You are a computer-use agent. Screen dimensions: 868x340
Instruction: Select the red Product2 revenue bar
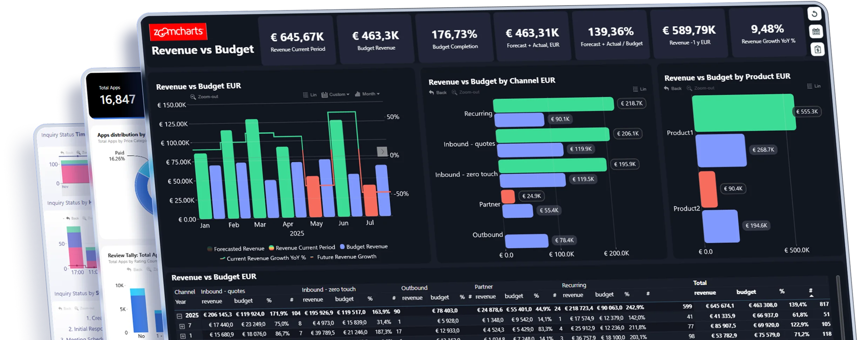(x=707, y=189)
